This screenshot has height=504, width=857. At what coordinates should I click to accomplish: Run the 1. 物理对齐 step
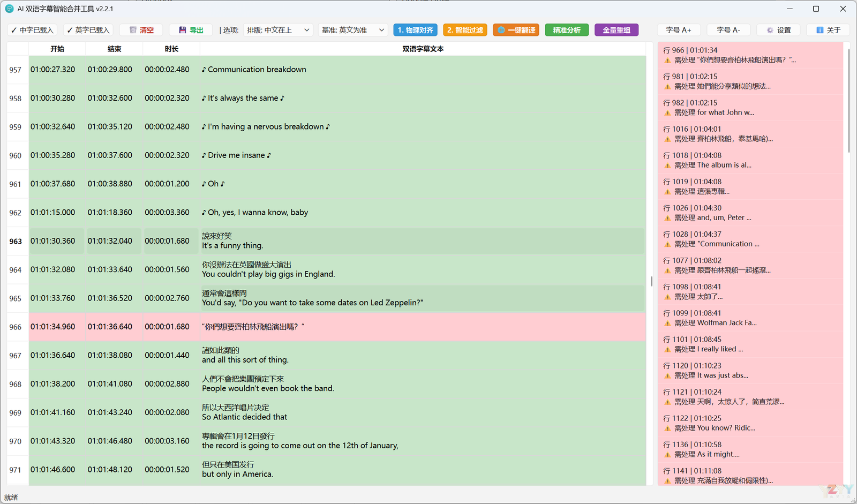415,30
